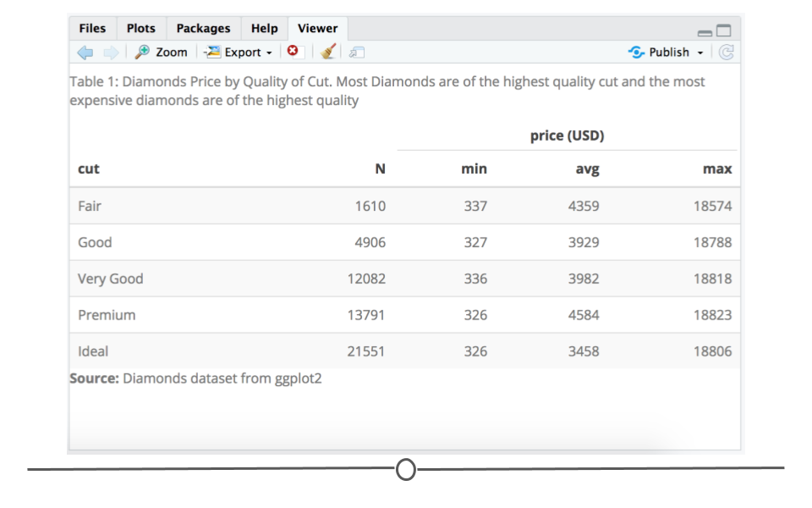Click the slider handle circle below the viewer
Screen dimensions: 812x508
406,469
